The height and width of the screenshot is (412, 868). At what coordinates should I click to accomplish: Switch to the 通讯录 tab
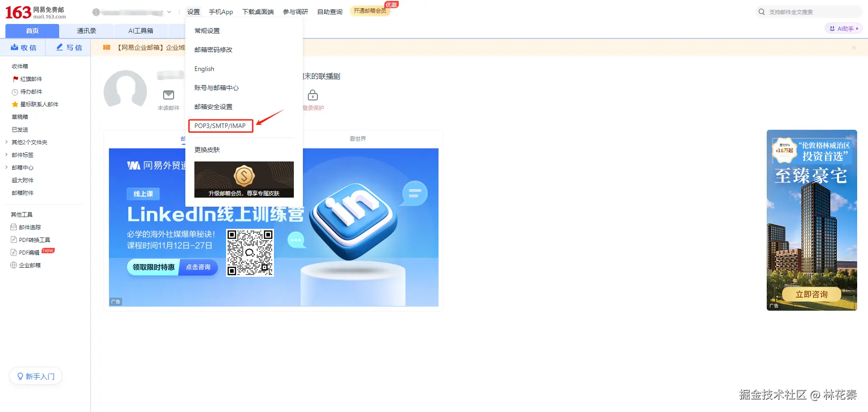86,30
